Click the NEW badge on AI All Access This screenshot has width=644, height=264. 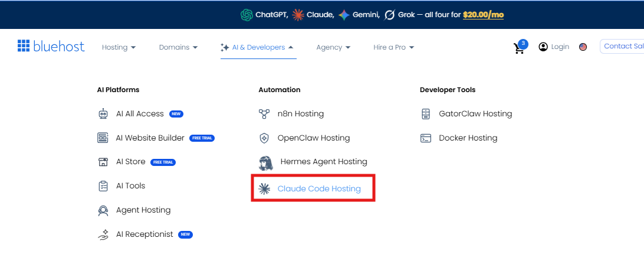(176, 114)
